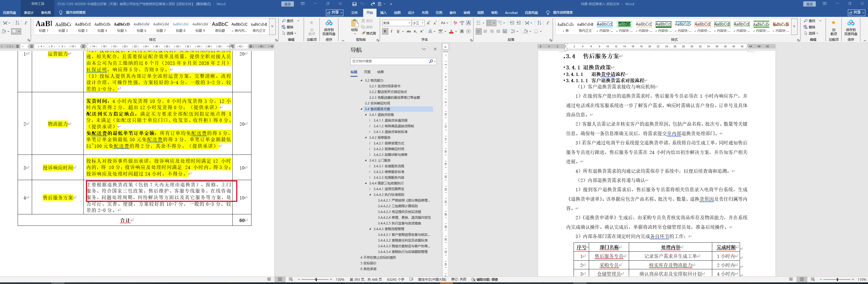Toggle Bold formatting in the font group
The width and height of the screenshot is (868, 284).
tap(385, 31)
